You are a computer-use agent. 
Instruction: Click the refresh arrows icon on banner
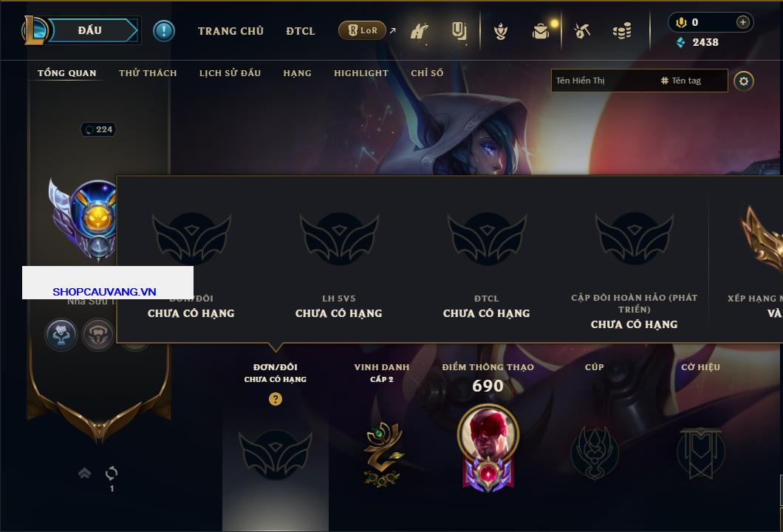point(112,473)
